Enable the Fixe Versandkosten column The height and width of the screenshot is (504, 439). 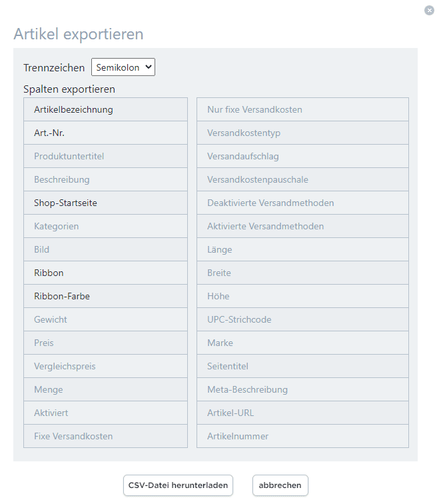point(105,436)
